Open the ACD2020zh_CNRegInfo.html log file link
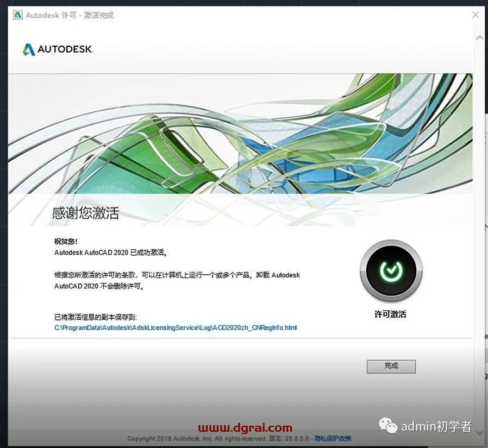Screen dimensions: 488x448 (176, 327)
